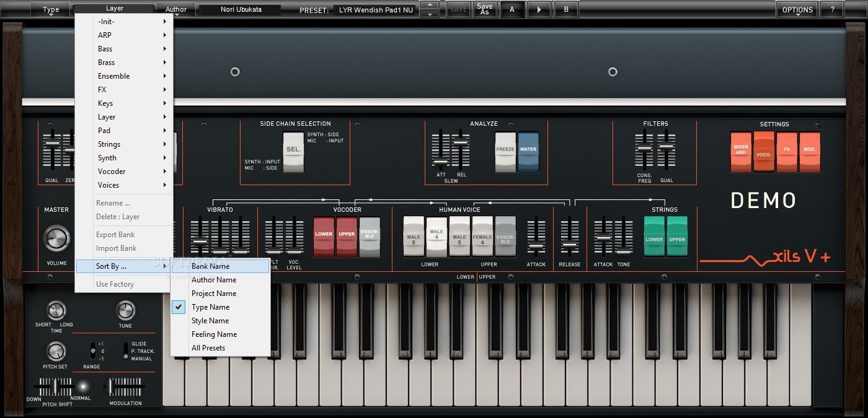Open VOCO. settings panel

click(x=764, y=151)
